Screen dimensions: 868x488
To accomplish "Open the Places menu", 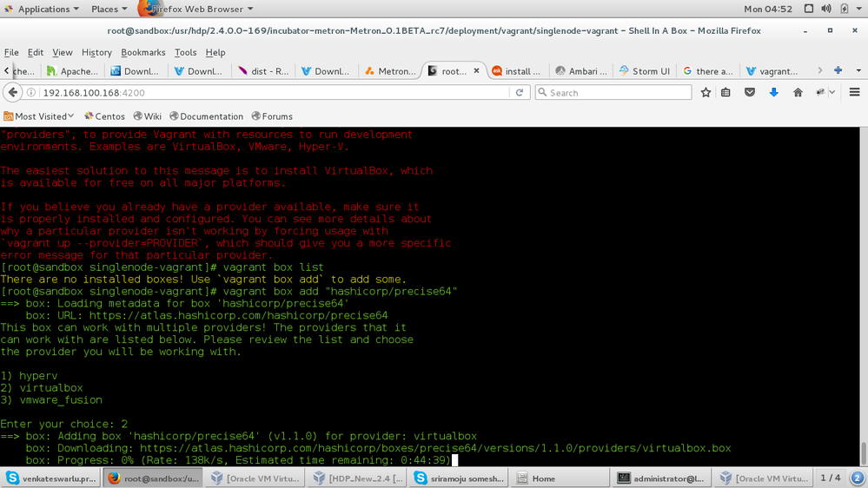I will point(109,9).
